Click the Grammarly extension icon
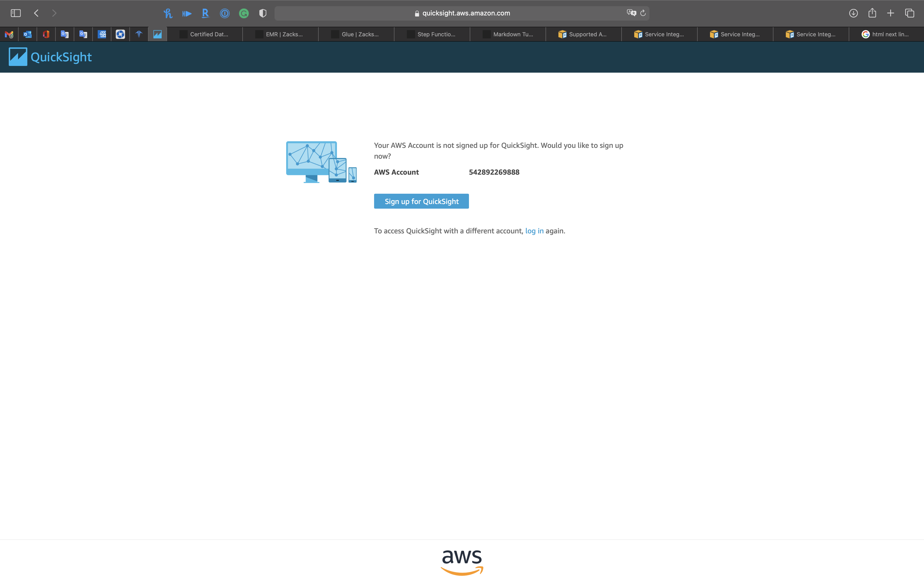This screenshot has width=924, height=577. point(244,13)
